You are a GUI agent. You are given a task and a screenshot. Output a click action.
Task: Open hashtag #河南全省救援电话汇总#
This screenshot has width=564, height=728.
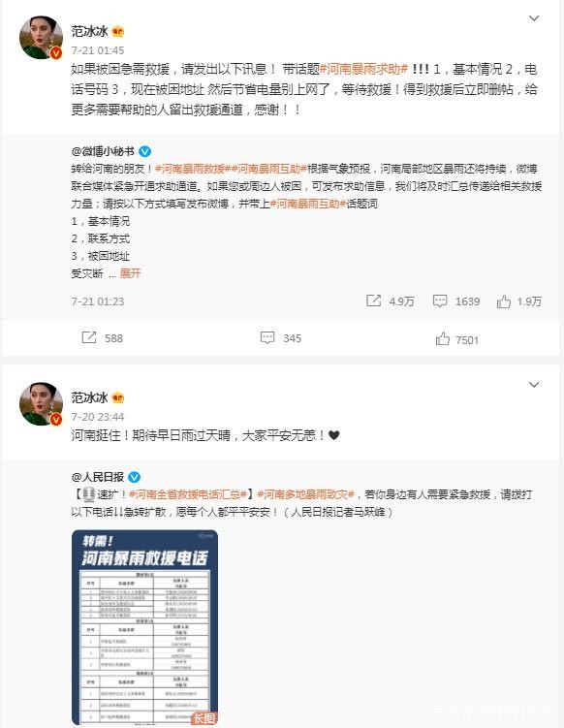188,494
